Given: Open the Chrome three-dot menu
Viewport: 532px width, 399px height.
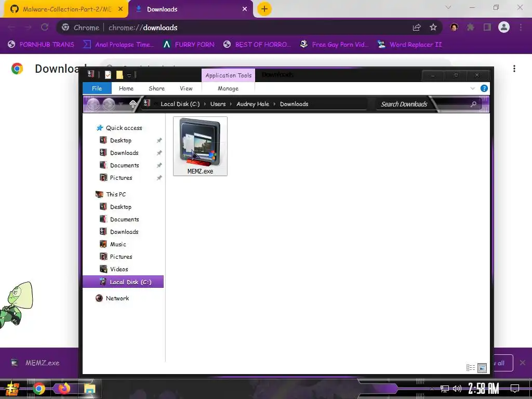Looking at the screenshot, I should click(x=521, y=28).
